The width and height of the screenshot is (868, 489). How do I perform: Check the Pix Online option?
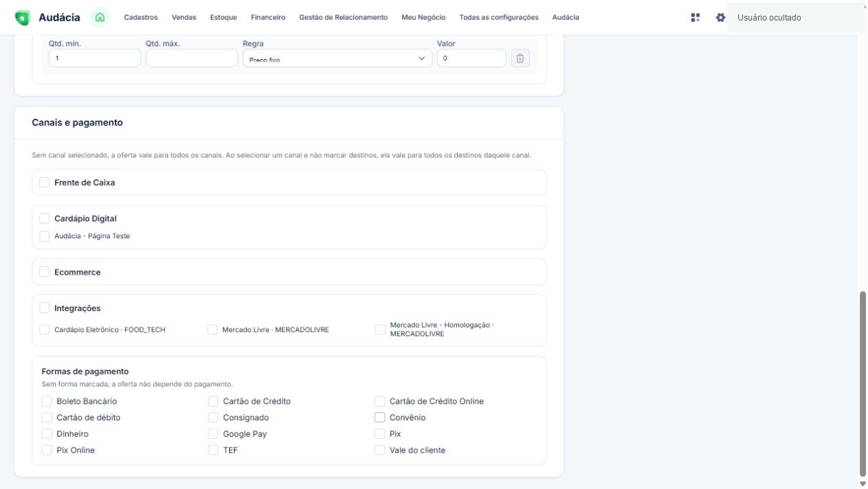click(x=47, y=451)
